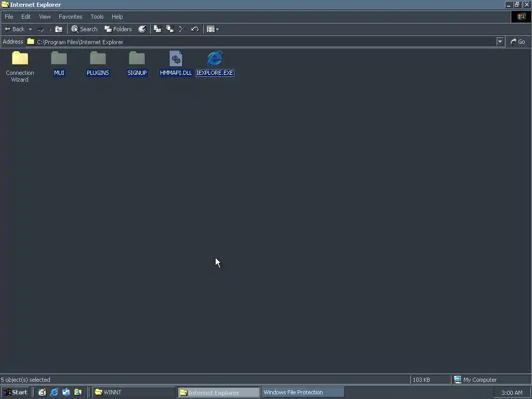Viewport: 532px width, 399px height.
Task: Switch to WINNT taskbar window
Action: [x=134, y=392]
